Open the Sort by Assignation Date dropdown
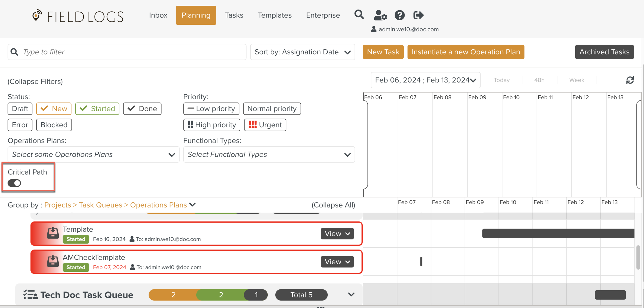 302,52
